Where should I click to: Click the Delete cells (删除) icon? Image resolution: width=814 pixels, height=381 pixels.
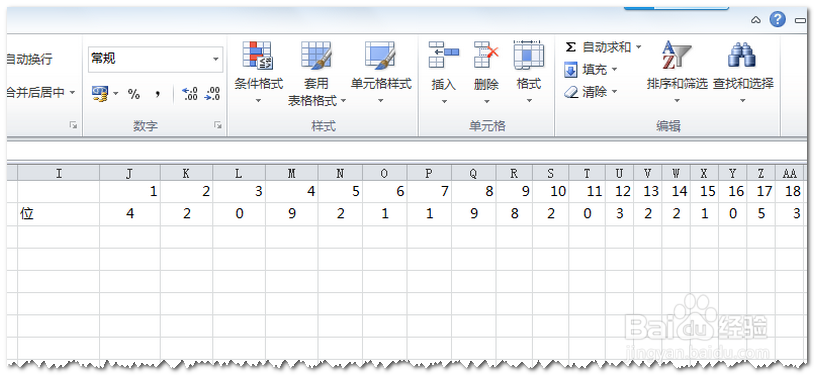tap(486, 55)
